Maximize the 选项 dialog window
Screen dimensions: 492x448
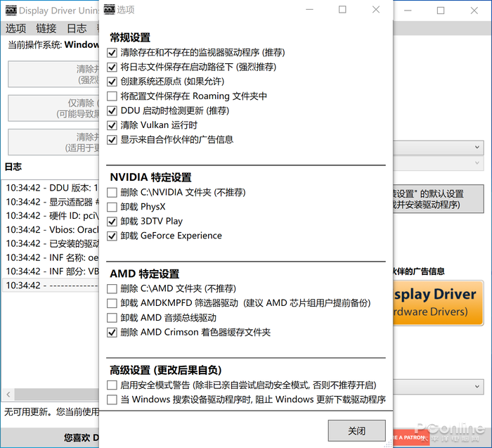[x=342, y=10]
